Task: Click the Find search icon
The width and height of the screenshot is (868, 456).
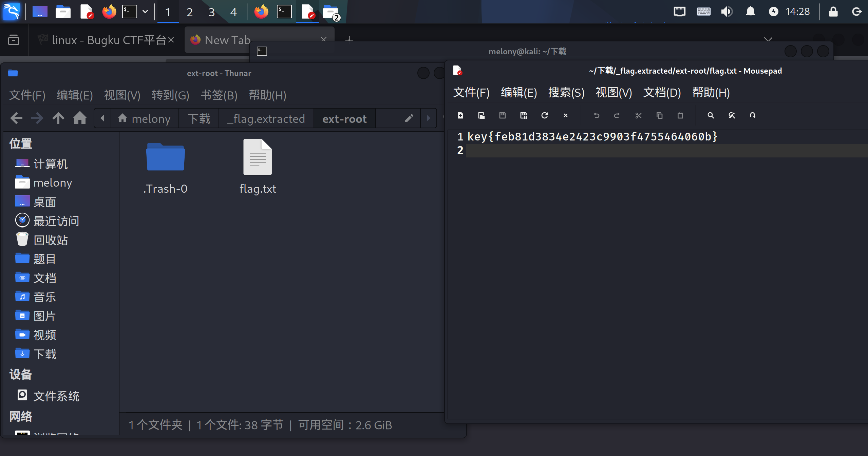Action: click(x=711, y=115)
